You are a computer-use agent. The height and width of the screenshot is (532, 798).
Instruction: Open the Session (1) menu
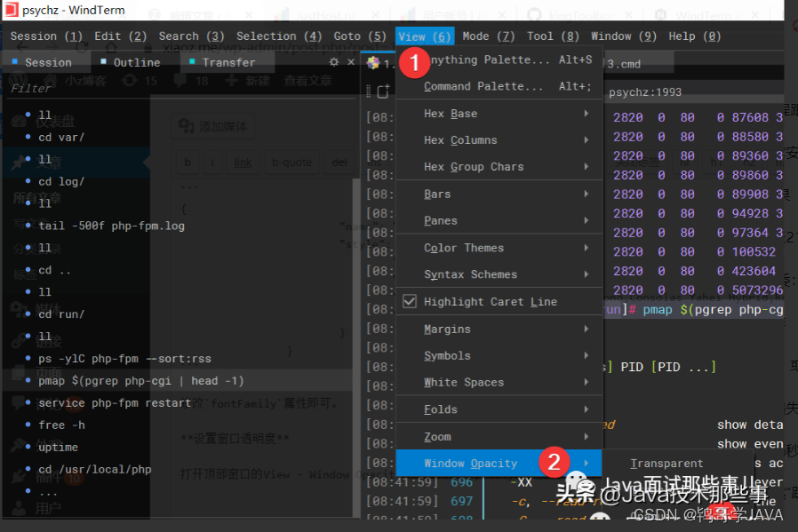click(x=46, y=36)
